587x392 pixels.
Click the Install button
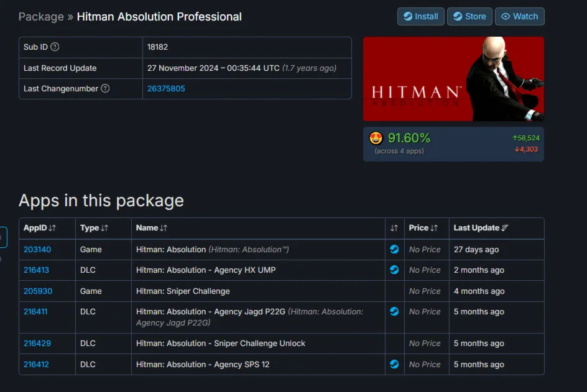[x=420, y=16]
